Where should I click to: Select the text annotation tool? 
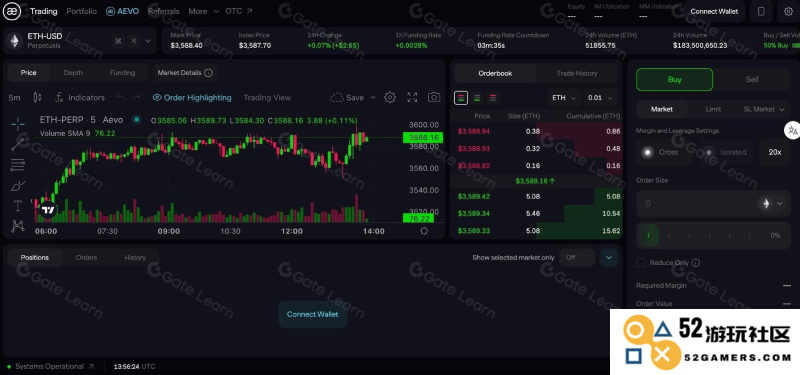18,206
